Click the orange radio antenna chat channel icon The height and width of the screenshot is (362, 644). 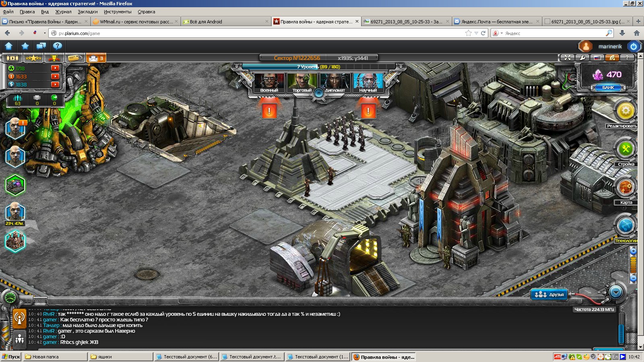click(19, 318)
